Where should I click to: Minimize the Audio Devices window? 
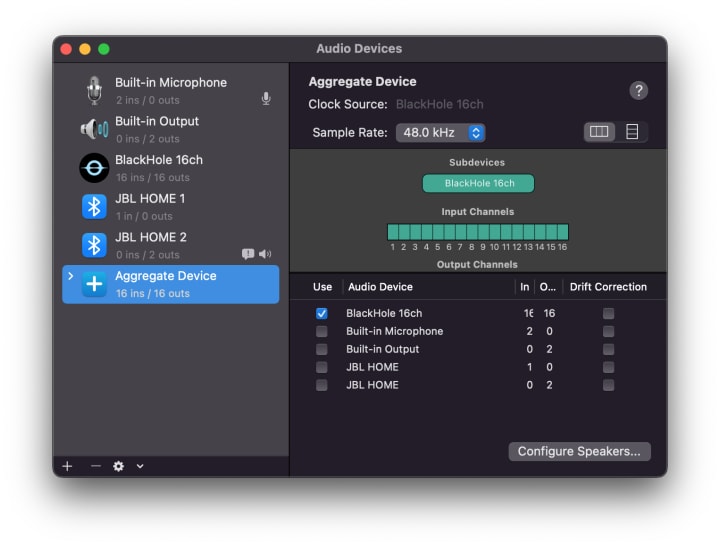[85, 49]
